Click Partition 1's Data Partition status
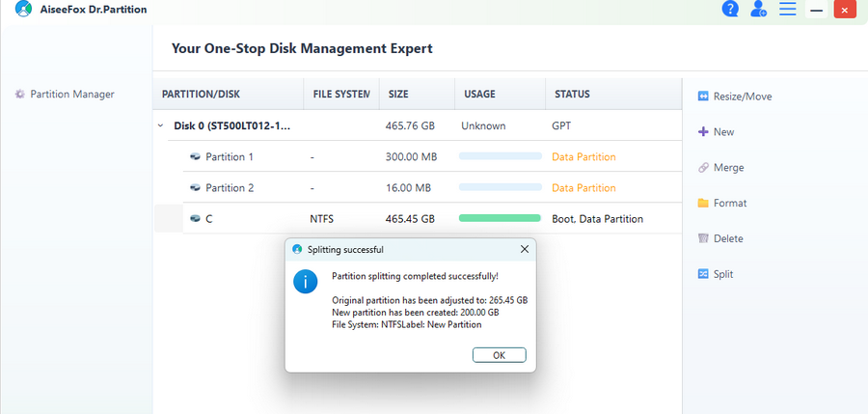Screen dimensions: 868x414 pyautogui.click(x=583, y=157)
